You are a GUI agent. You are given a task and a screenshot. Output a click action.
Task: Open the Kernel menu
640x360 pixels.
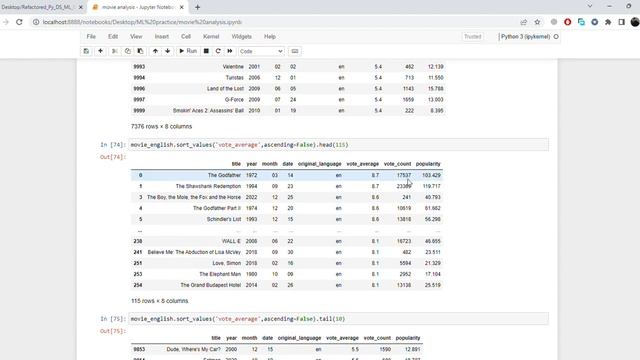click(211, 36)
